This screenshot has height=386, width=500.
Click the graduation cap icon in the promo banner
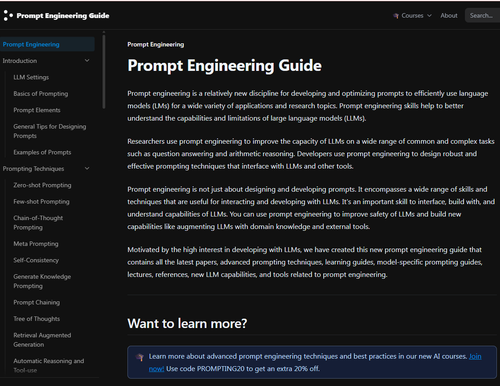pyautogui.click(x=140, y=357)
